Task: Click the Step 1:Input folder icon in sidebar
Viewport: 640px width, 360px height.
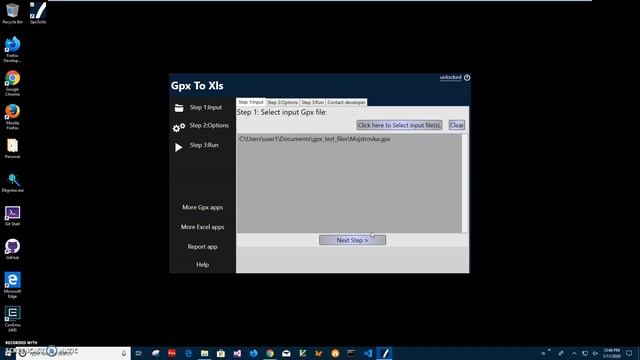Action: click(x=179, y=108)
